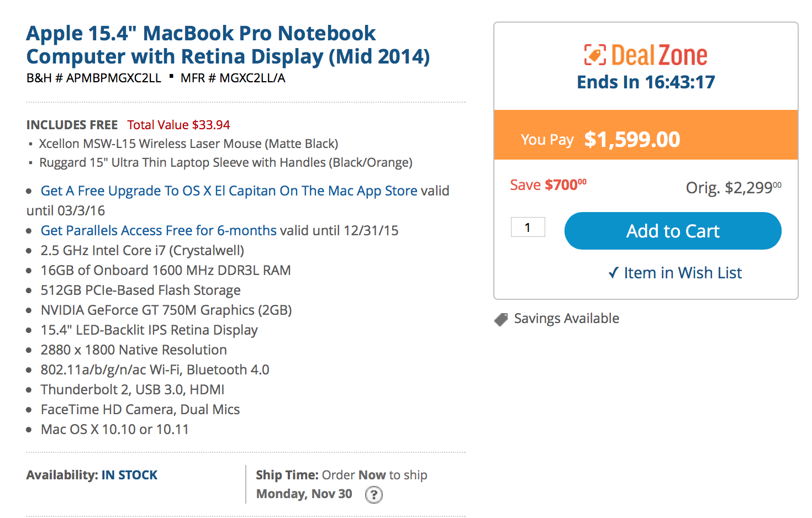Click the MFR # MGXC2LL/A part number

[x=233, y=78]
